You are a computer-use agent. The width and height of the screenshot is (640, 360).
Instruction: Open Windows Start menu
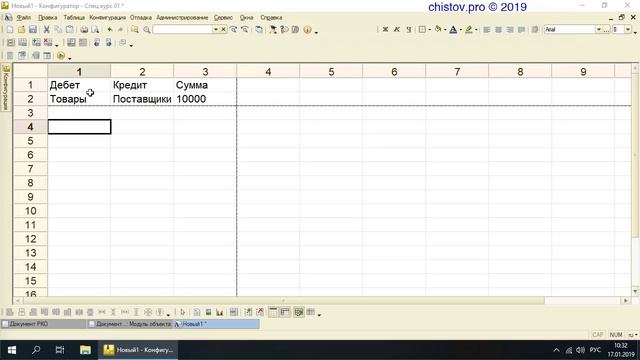click(x=12, y=350)
